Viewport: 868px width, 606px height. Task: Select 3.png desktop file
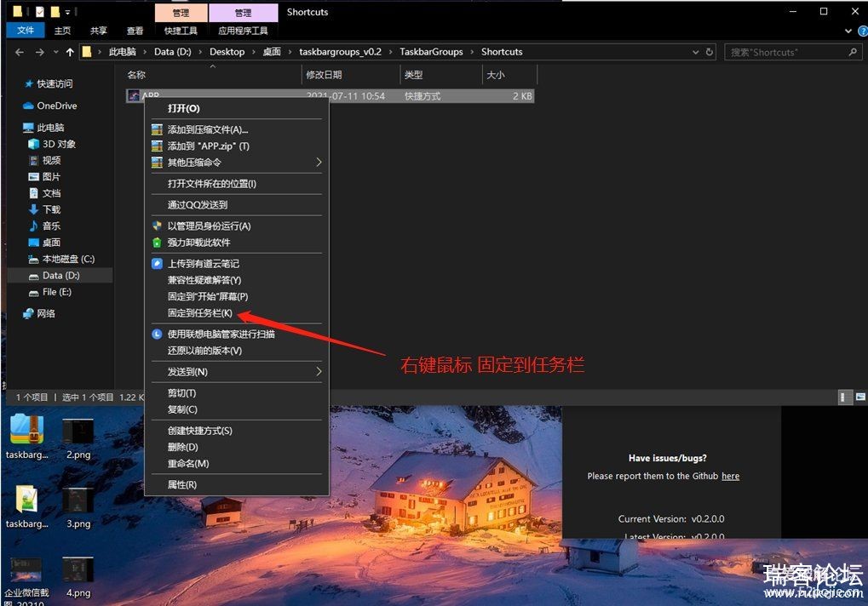pos(78,507)
